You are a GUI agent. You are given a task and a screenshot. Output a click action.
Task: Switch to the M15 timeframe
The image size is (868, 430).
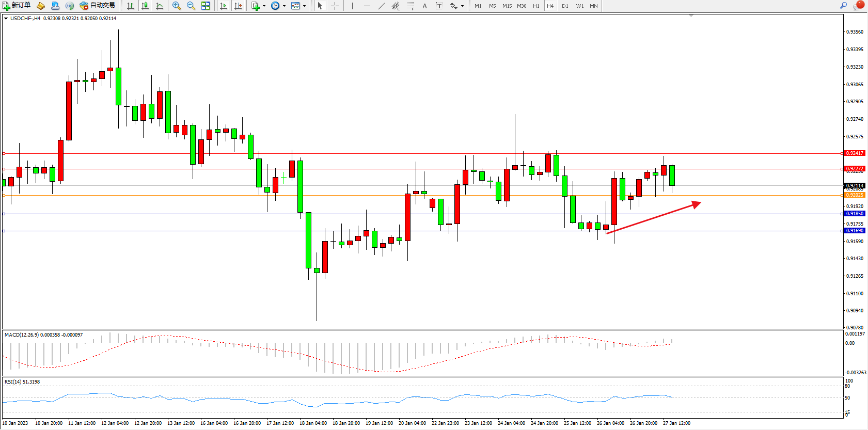point(507,6)
